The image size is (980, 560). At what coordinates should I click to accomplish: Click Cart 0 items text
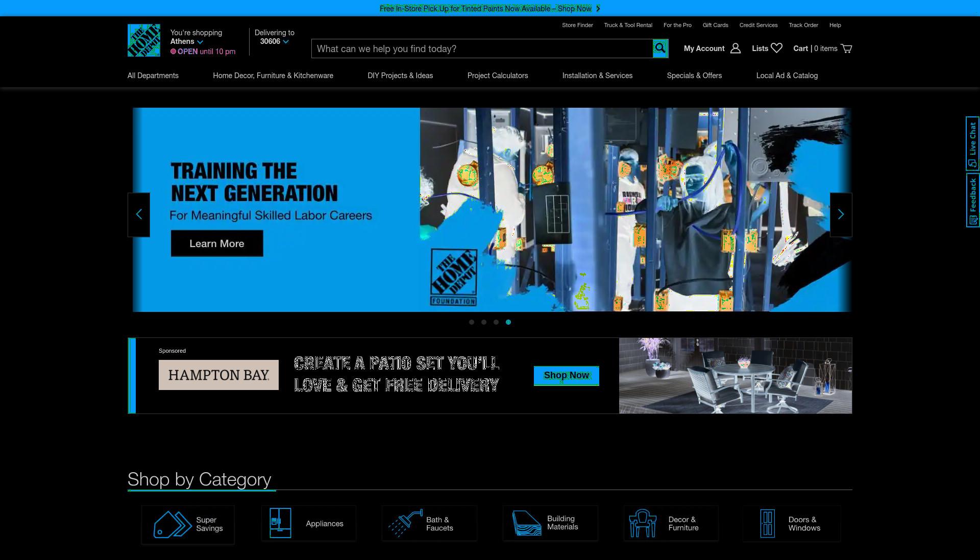(815, 48)
